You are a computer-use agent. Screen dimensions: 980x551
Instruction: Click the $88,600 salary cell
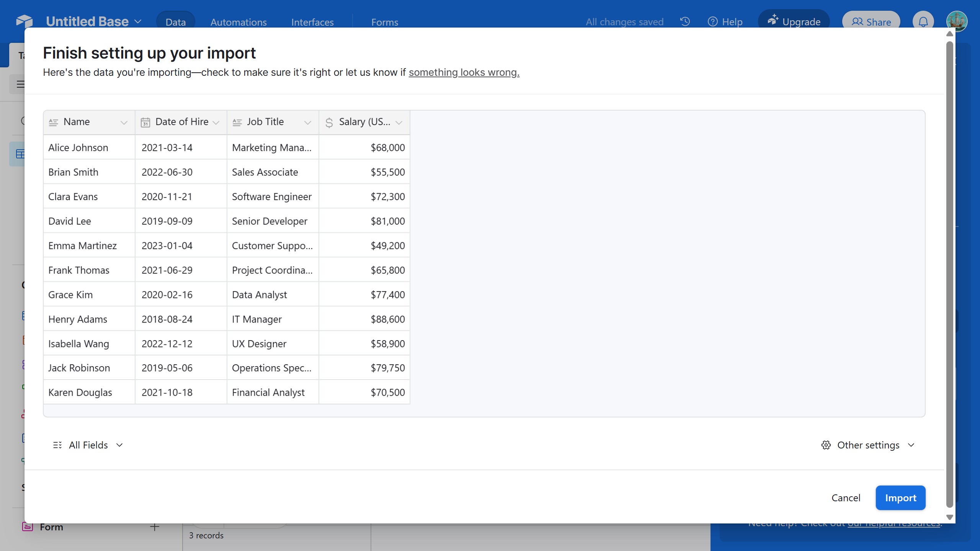(364, 319)
